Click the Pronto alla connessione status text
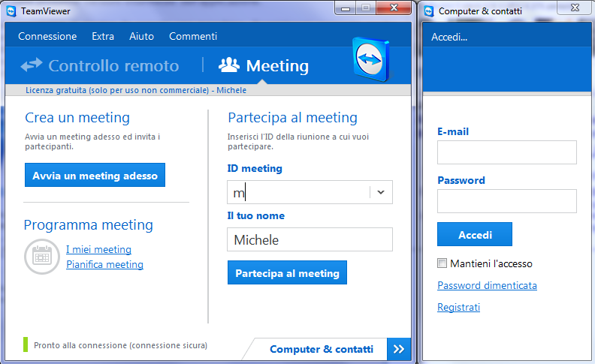 [121, 345]
